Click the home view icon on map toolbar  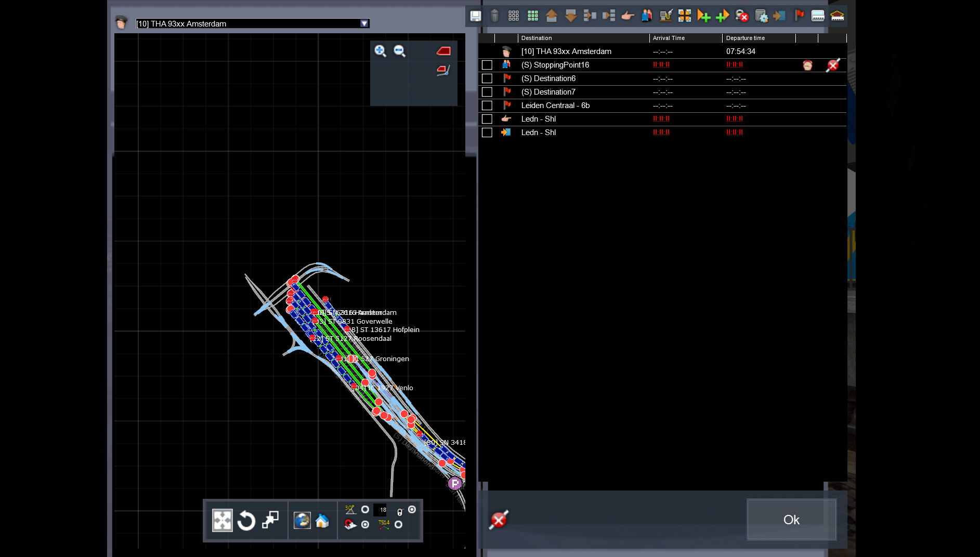322,520
